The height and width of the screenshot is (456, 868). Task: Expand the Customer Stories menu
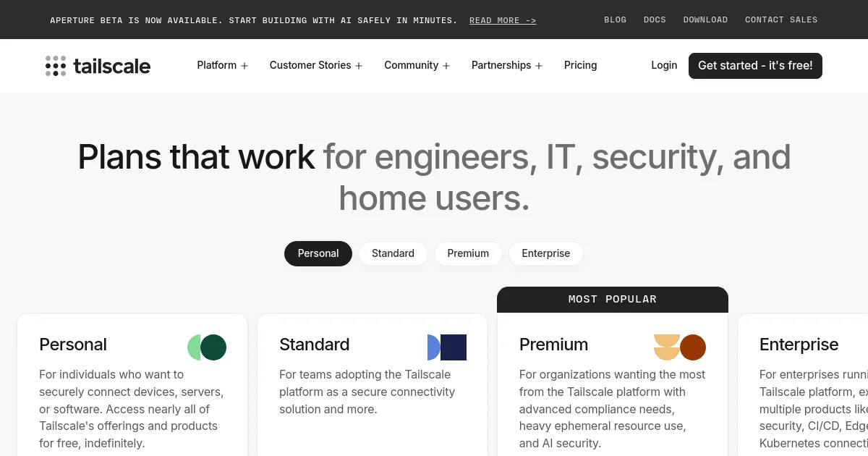tap(316, 65)
